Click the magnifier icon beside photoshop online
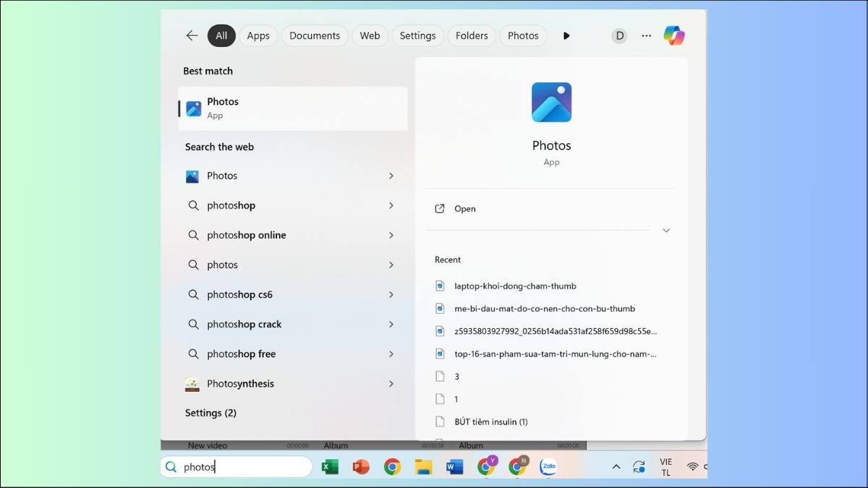 point(193,235)
